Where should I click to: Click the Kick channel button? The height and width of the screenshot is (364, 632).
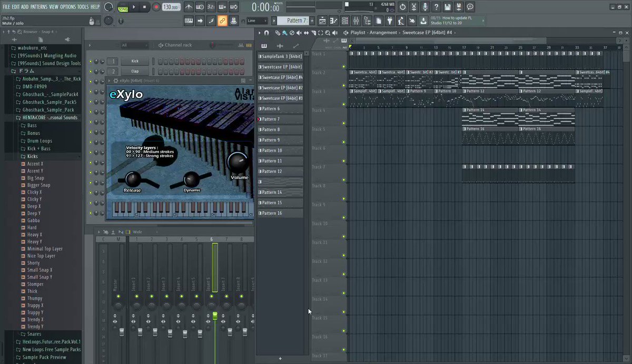tap(135, 62)
